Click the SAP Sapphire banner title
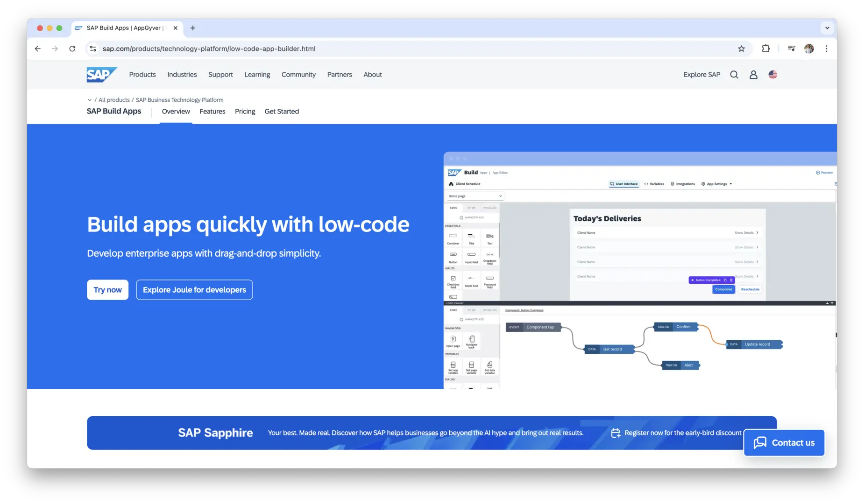The height and width of the screenshot is (504, 864). pyautogui.click(x=215, y=433)
